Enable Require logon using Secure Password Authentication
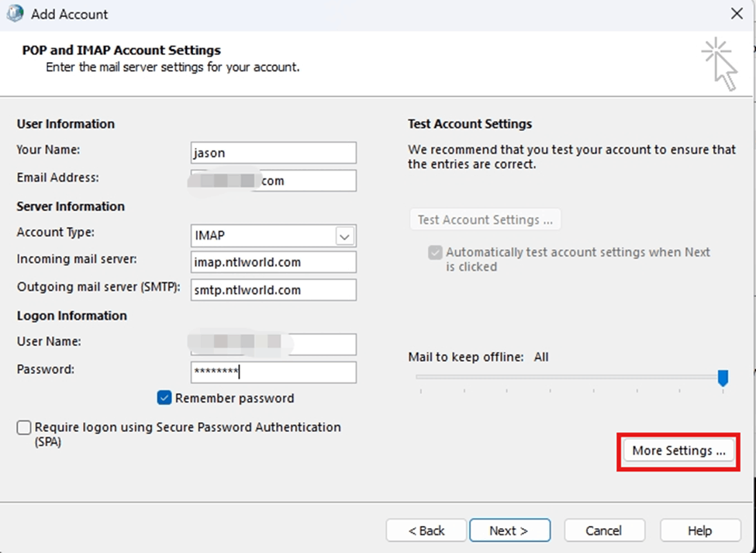 23,427
